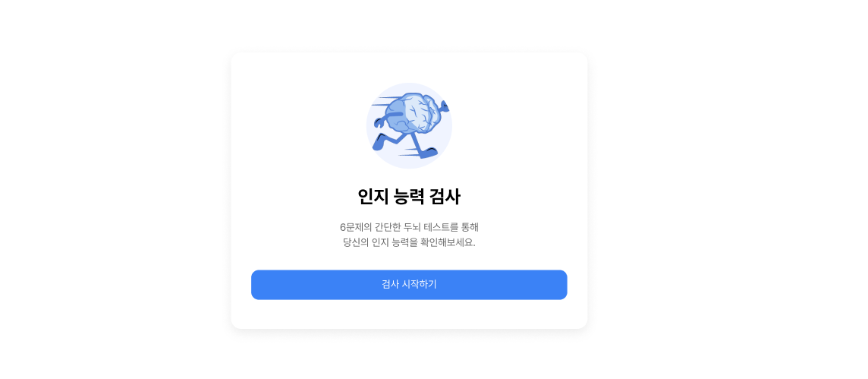Click the word 검사 in the heading
Viewport: 868px width, 379px height.
[445, 197]
